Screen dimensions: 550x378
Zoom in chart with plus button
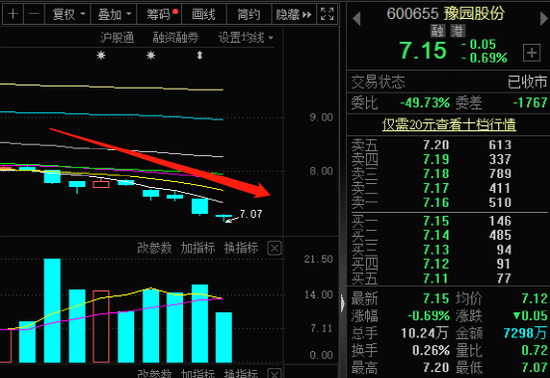click(x=13, y=14)
